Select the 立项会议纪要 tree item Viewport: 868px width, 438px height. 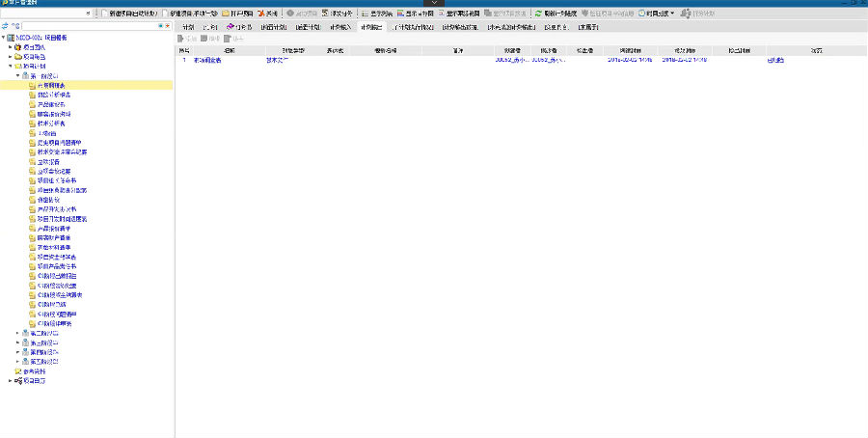(x=54, y=171)
